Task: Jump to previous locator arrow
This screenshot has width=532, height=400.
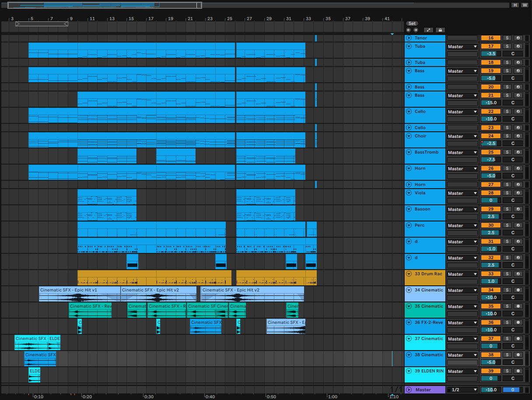Action: tap(409, 30)
